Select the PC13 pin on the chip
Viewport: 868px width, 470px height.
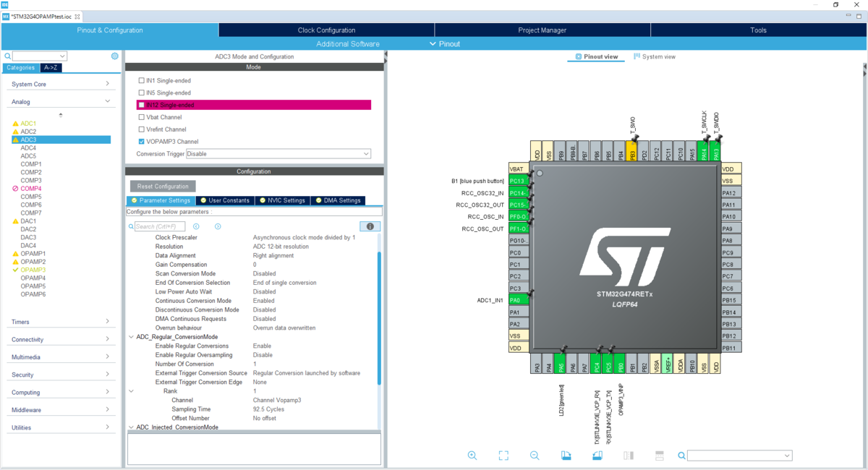518,181
